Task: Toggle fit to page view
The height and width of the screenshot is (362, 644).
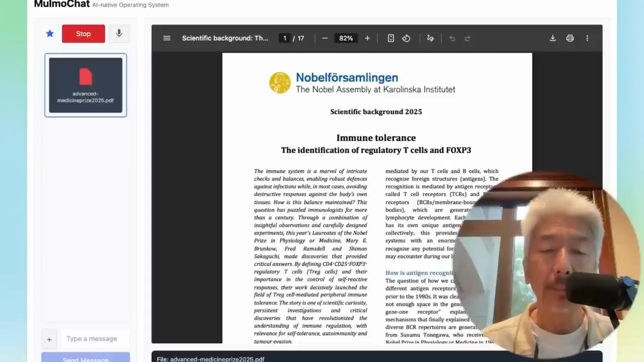Action: (390, 38)
